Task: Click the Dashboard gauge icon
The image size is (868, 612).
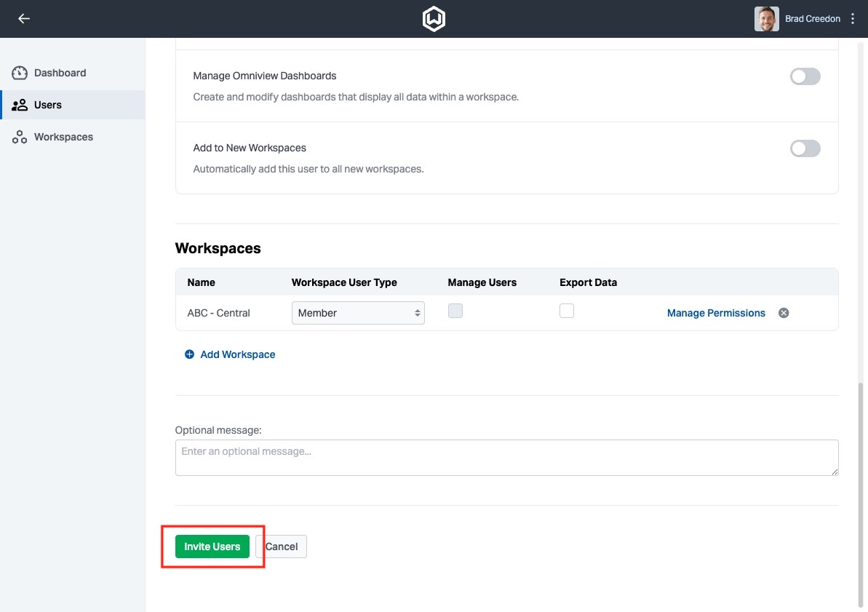Action: (x=20, y=73)
